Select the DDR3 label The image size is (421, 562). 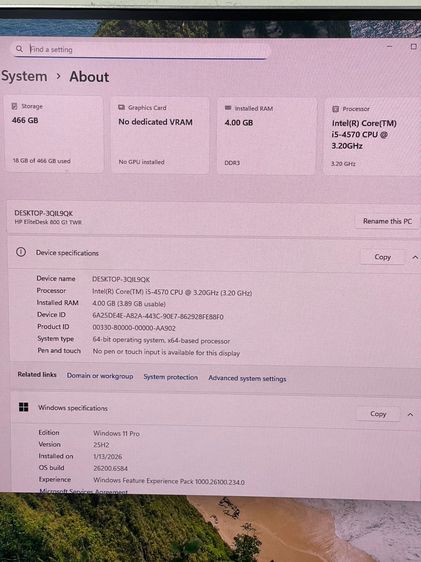(x=232, y=163)
